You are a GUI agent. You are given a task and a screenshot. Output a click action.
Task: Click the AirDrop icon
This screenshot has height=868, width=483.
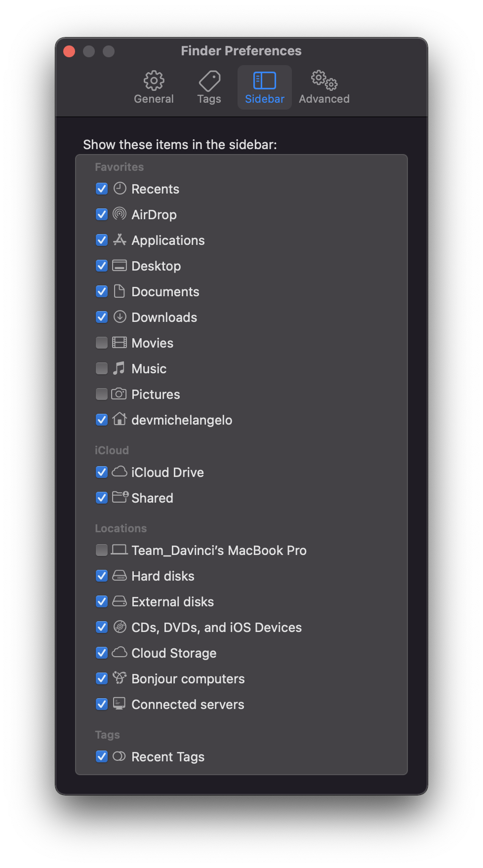click(x=120, y=214)
